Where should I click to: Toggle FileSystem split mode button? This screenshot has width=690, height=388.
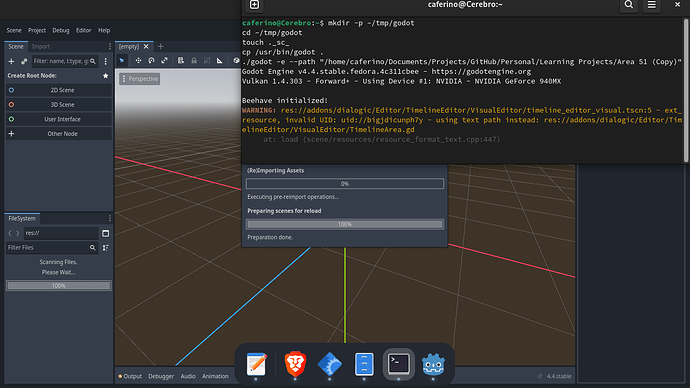106,233
